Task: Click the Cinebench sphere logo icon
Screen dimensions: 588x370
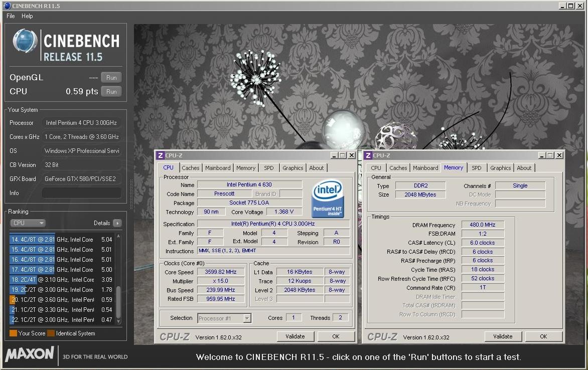Action: pos(25,41)
